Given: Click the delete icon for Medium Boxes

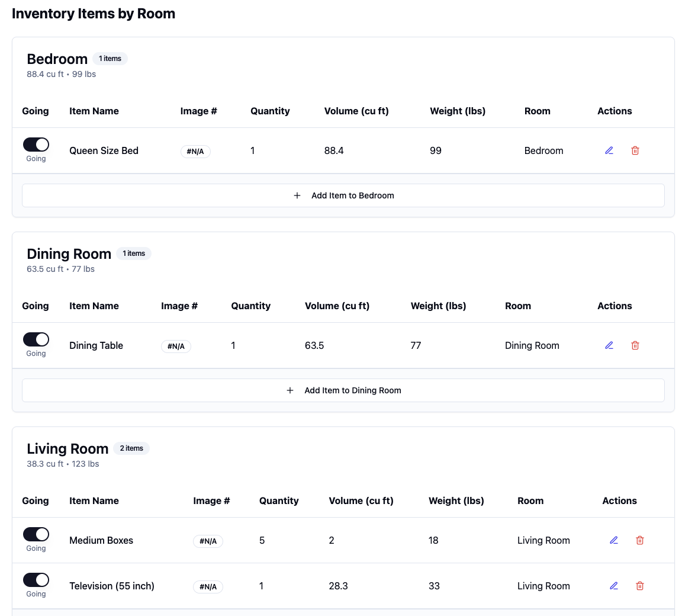Looking at the screenshot, I should point(640,540).
